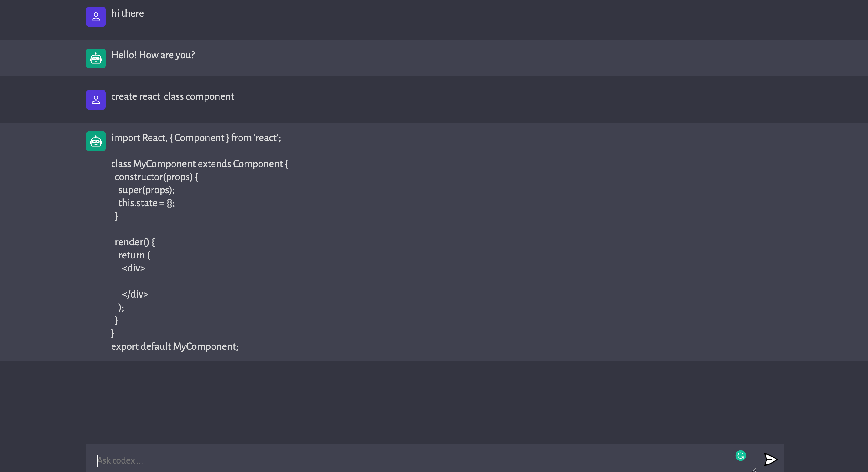Screen dimensions: 868x472
Task: Click the line 'class MyComponent extends Component {'
Action: 199,164
